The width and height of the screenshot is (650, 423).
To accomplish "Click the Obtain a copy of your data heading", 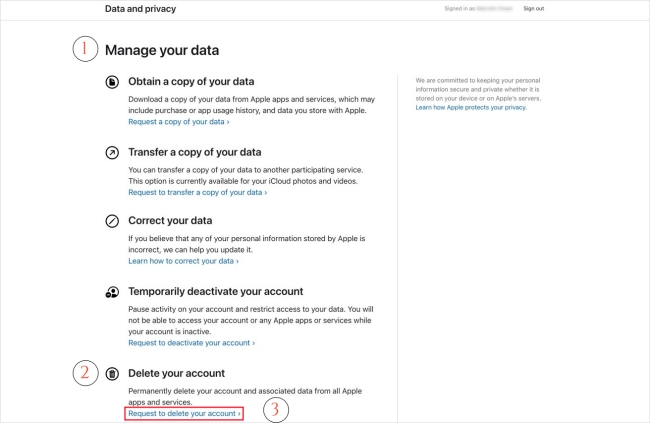I will click(191, 82).
